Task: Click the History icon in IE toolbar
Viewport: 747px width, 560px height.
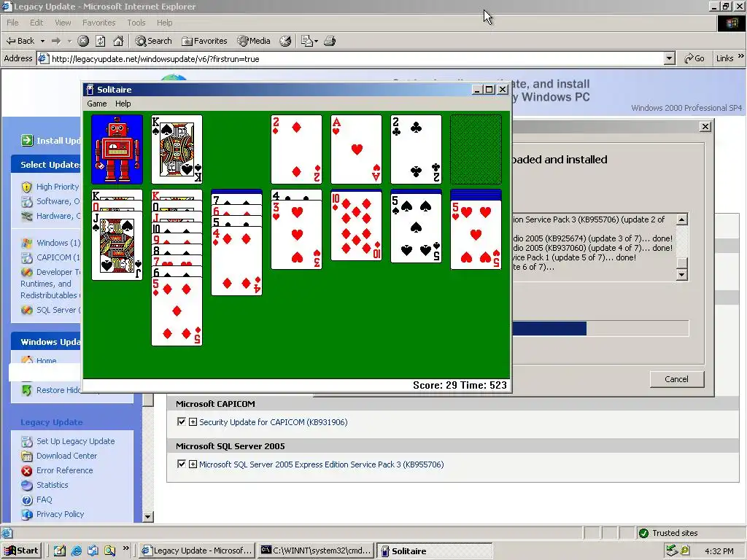Action: [x=285, y=41]
